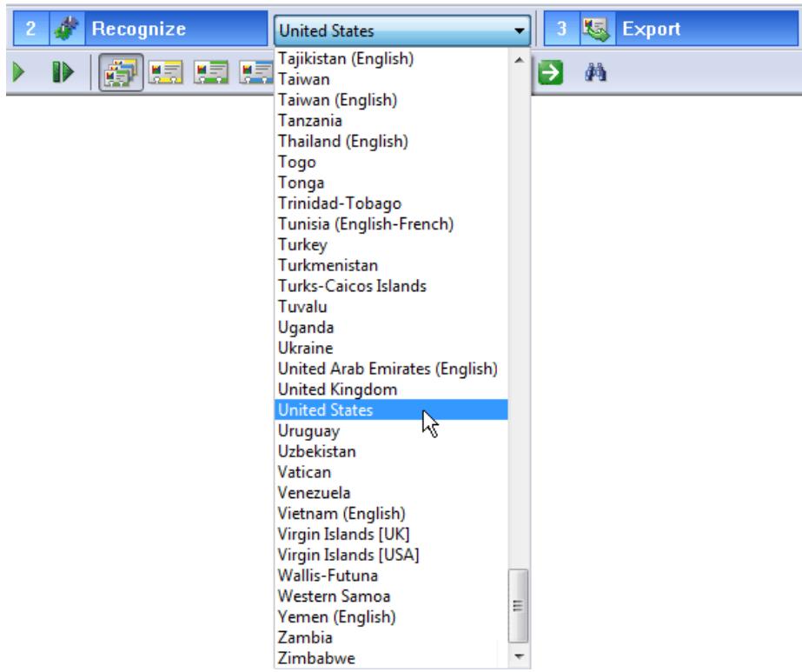
Task: Click the scrollbar down arrow in country list
Action: click(519, 656)
